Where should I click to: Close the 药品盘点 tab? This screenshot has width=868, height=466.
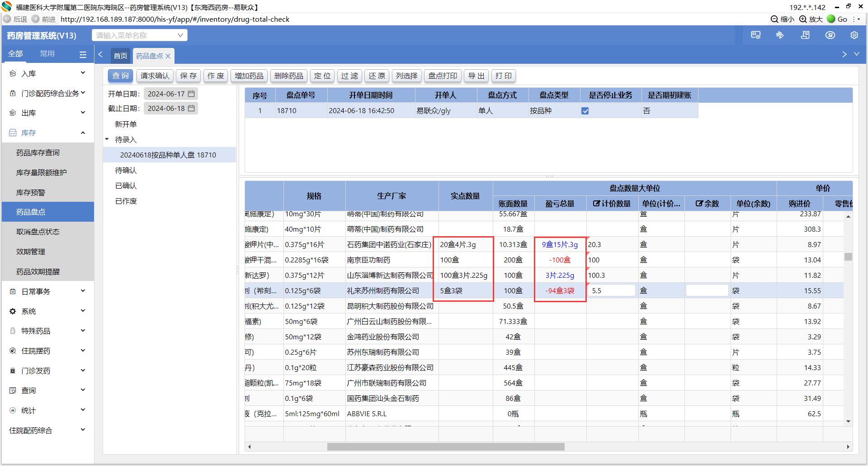point(168,56)
